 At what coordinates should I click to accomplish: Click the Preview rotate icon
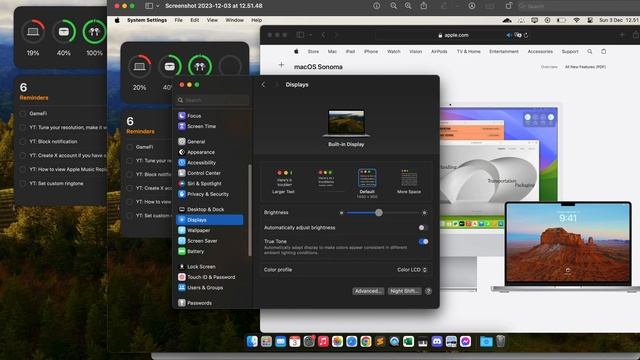click(x=509, y=6)
